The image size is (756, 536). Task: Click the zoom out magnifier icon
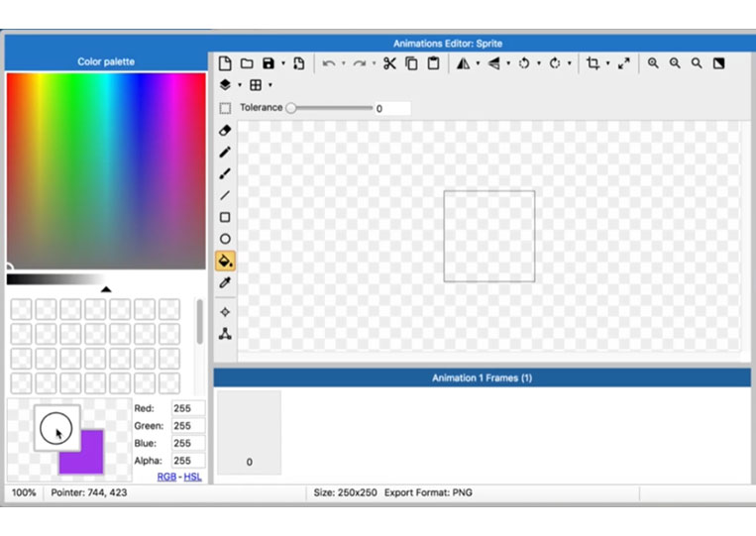(x=675, y=63)
